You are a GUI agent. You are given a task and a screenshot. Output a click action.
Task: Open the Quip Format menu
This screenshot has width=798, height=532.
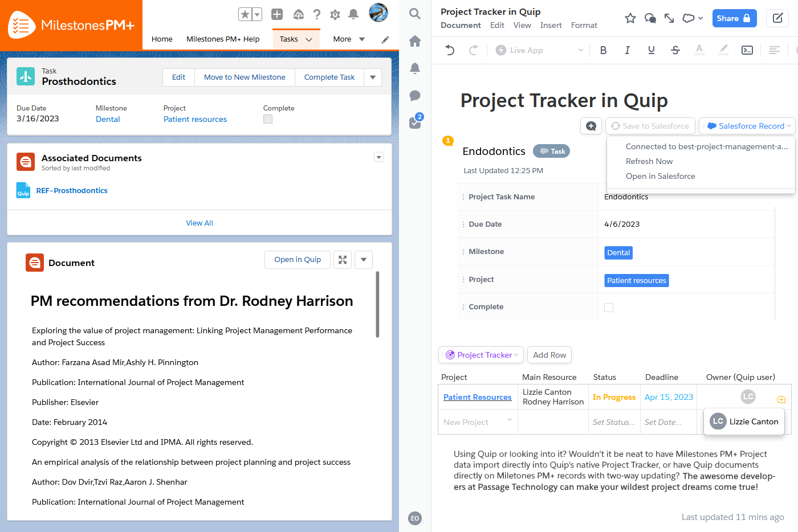tap(584, 25)
